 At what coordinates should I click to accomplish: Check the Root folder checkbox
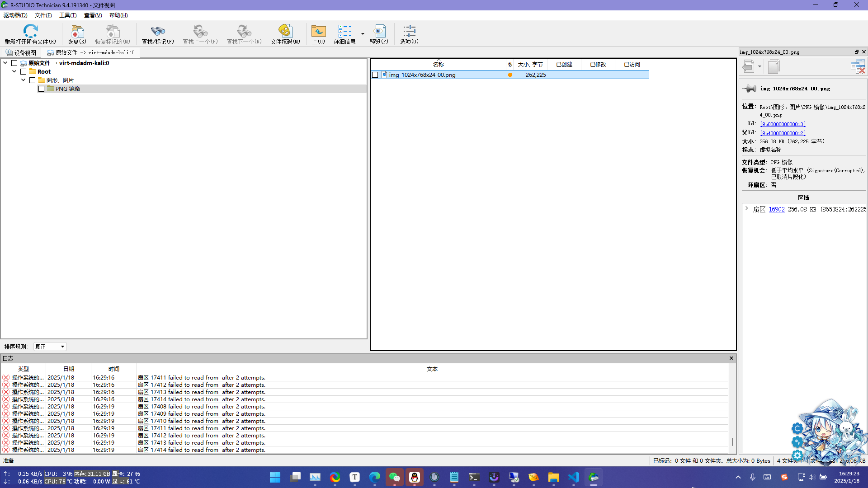pyautogui.click(x=24, y=71)
